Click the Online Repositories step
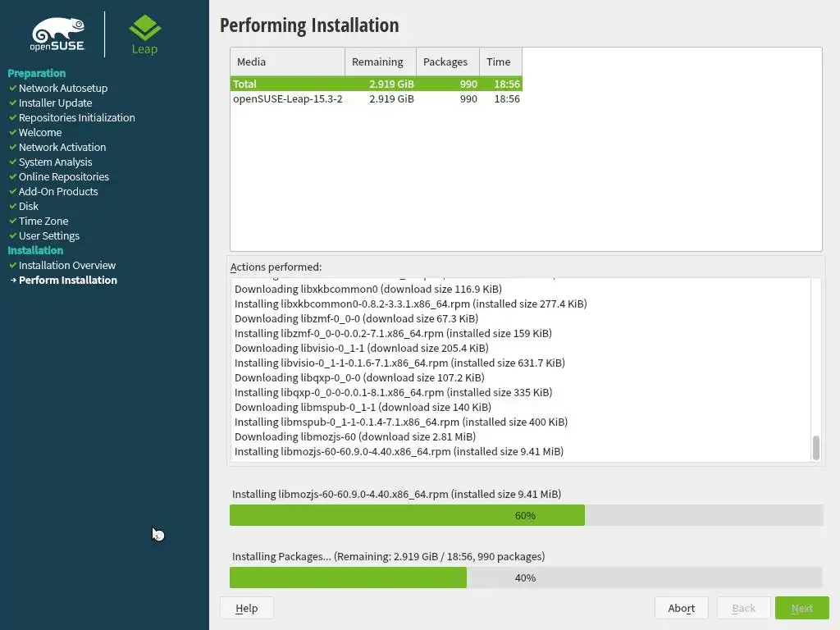This screenshot has width=840, height=630. click(64, 176)
